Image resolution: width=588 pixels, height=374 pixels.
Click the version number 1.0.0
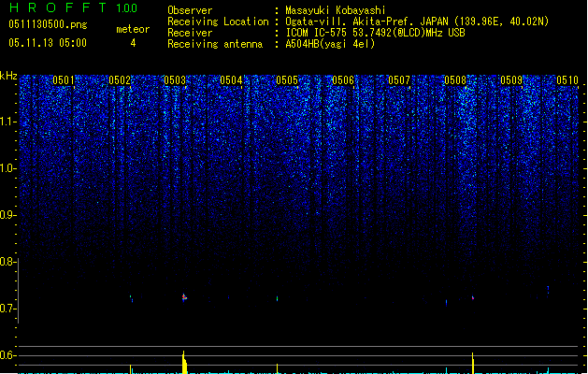[126, 8]
